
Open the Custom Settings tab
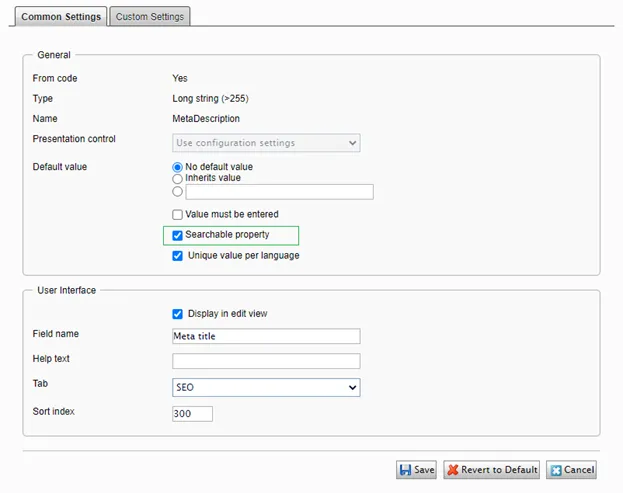coord(150,17)
